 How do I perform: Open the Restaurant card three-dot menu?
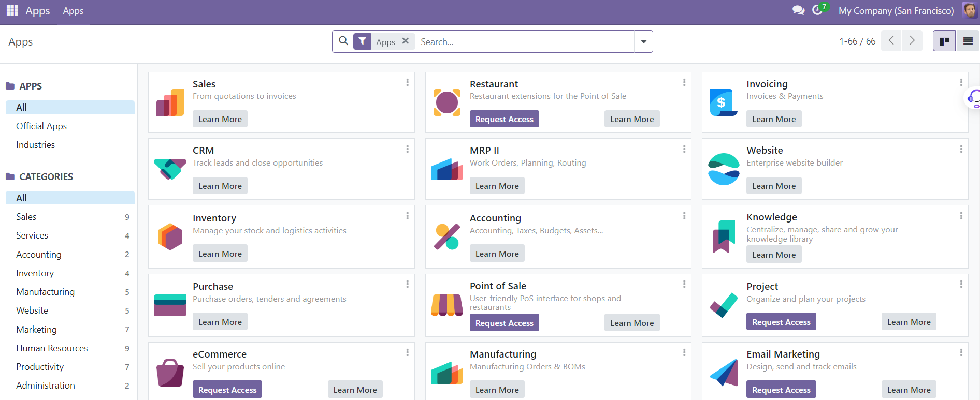click(684, 82)
